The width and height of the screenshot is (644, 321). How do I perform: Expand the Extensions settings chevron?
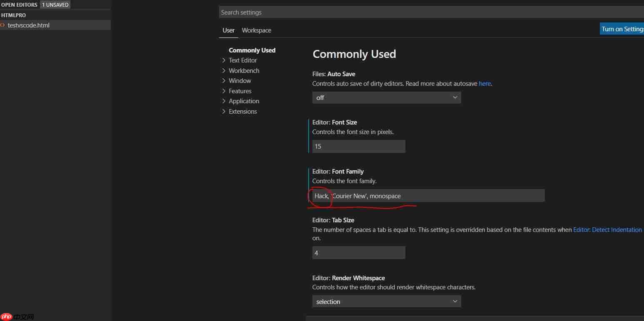[224, 112]
